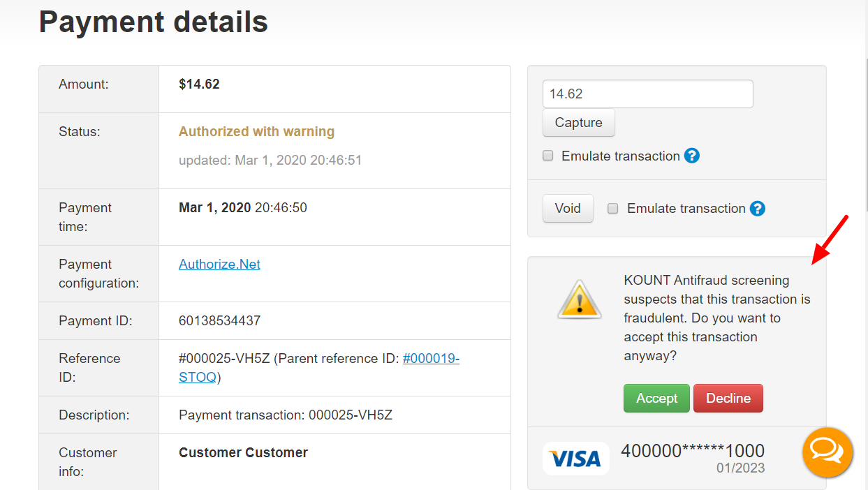Click the $14.62 amount value
Screen dimensions: 868x490
point(199,84)
